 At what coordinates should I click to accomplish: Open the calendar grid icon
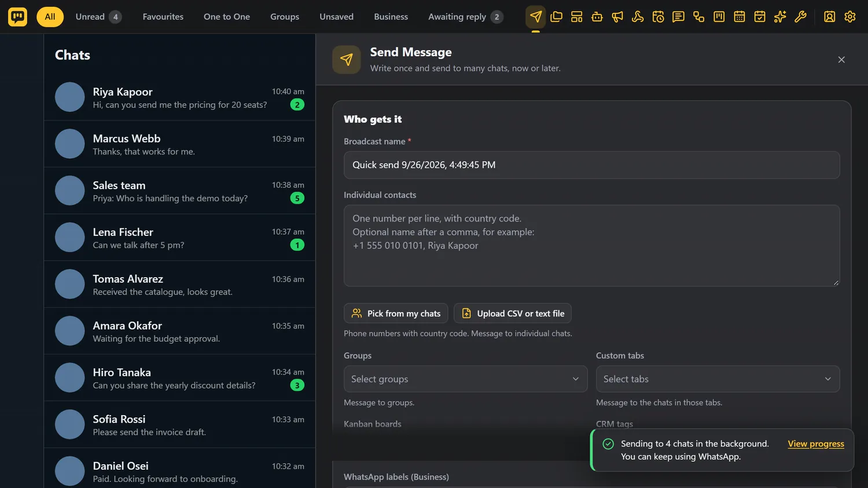click(740, 17)
